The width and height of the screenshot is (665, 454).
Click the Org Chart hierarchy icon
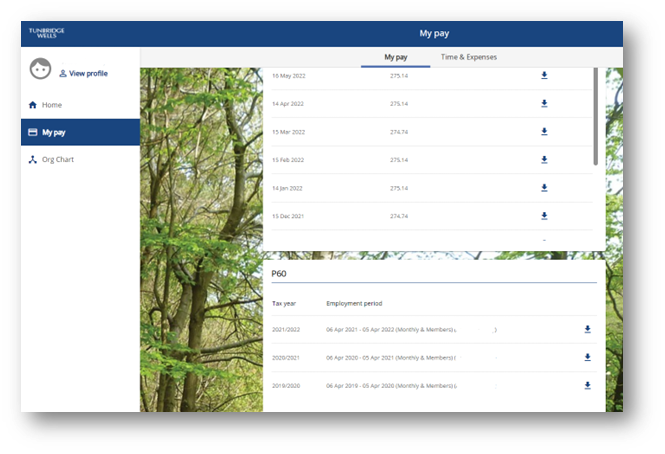click(x=33, y=160)
